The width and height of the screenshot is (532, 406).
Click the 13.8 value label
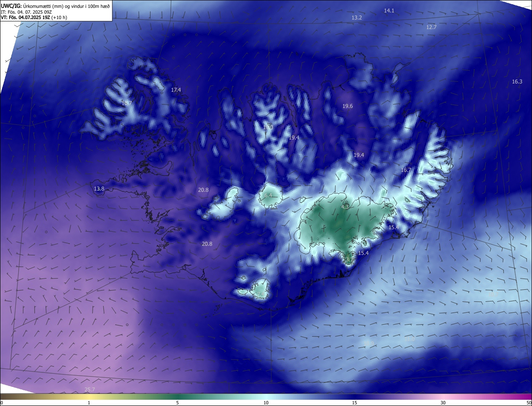(99, 189)
